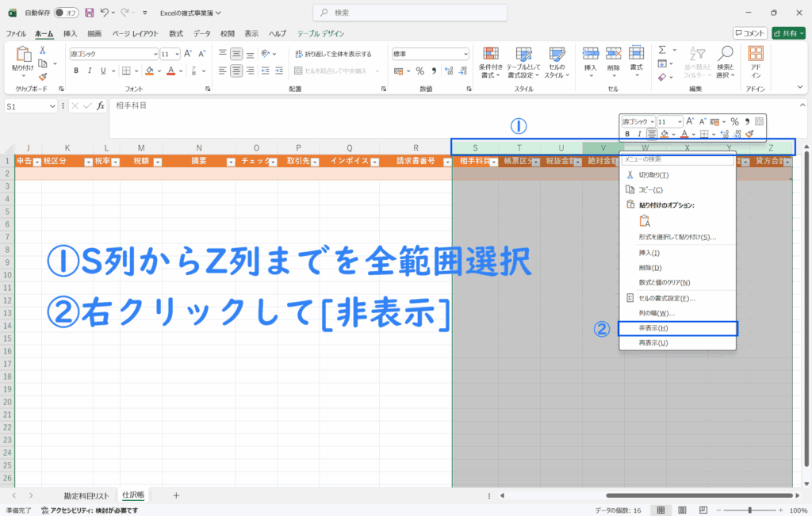Toggle Wrap Text (折り返して全体を表示する)
812x516 pixels.
tap(333, 54)
